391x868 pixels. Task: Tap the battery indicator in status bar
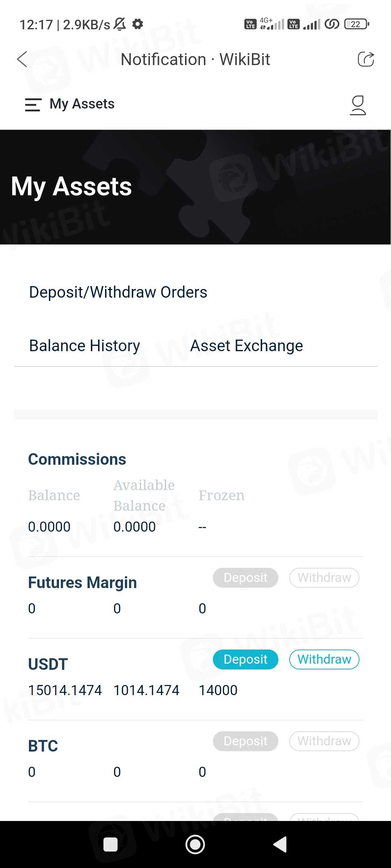pos(356,24)
